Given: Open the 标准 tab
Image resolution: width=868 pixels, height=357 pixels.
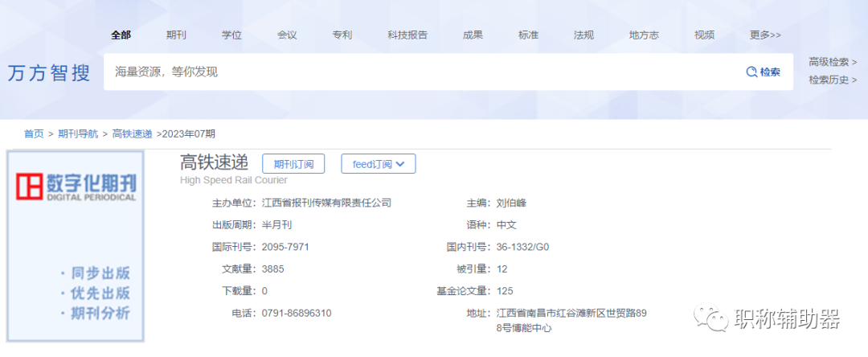Looking at the screenshot, I should pyautogui.click(x=528, y=35).
